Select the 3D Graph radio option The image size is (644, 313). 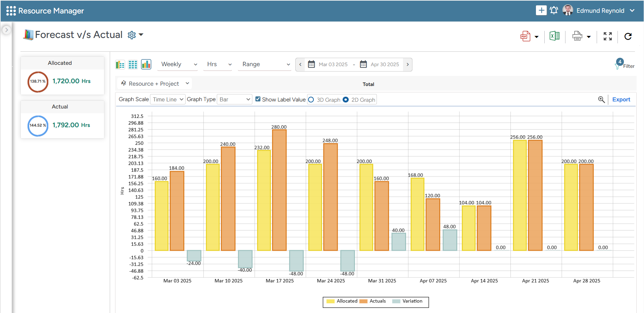311,100
